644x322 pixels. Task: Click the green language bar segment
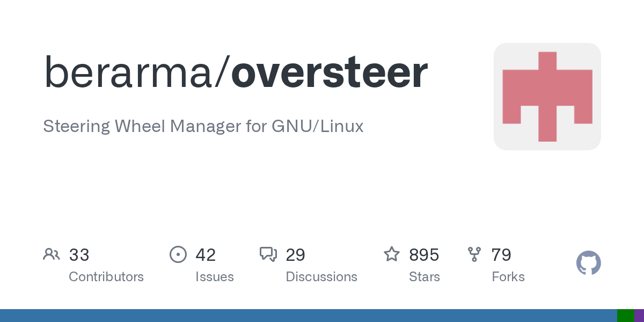(x=625, y=316)
